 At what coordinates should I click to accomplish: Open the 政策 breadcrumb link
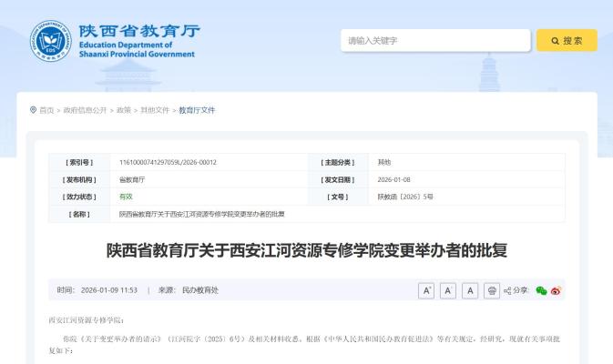point(123,110)
